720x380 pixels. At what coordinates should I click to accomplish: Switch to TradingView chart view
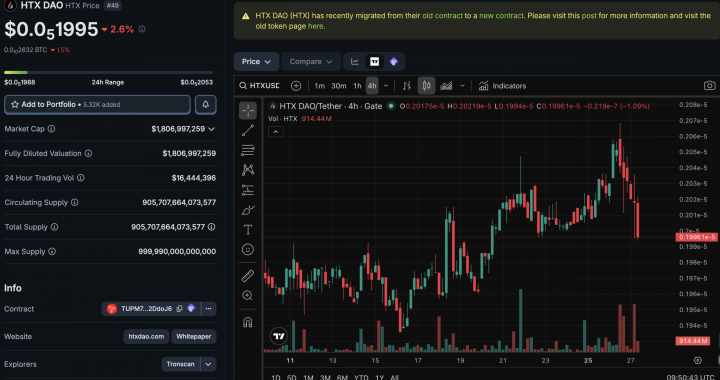coord(375,61)
